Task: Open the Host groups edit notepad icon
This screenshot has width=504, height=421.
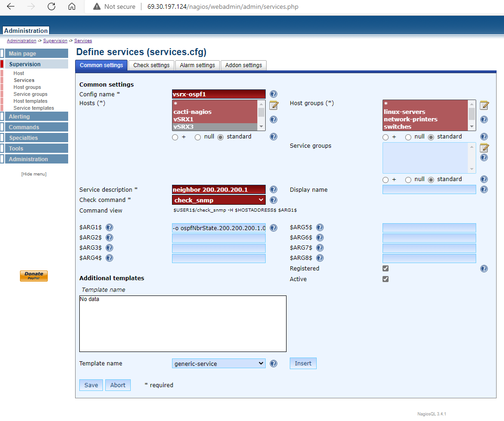Action: coord(484,105)
